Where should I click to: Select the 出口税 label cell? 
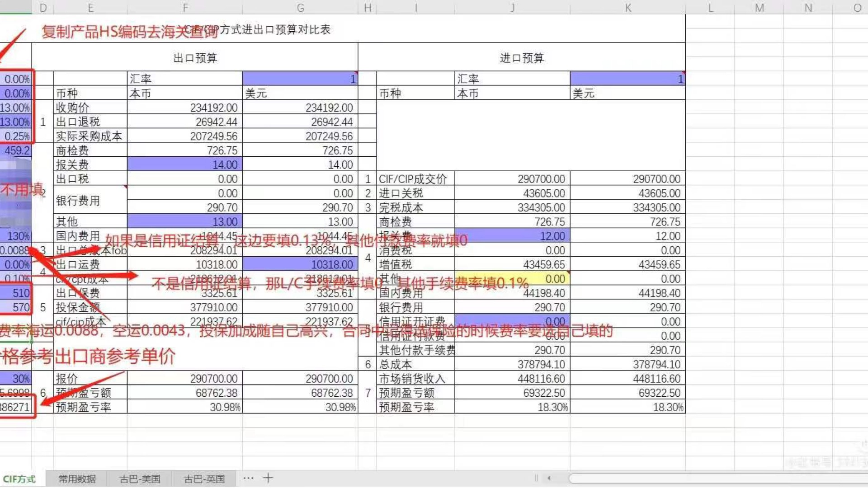tap(90, 179)
